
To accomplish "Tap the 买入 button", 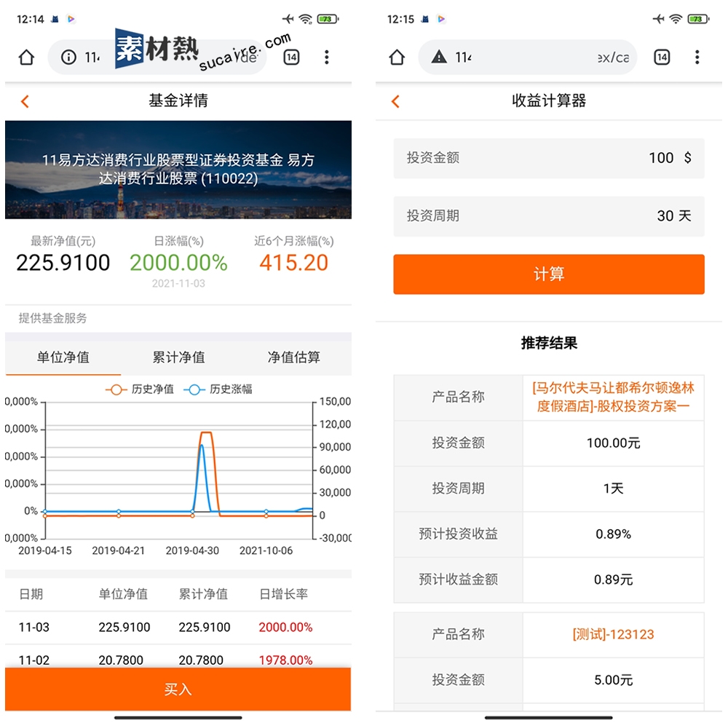I will tap(178, 689).
